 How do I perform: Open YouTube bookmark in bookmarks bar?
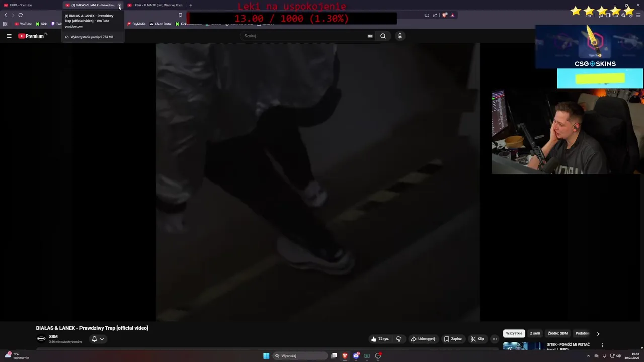[x=23, y=24]
